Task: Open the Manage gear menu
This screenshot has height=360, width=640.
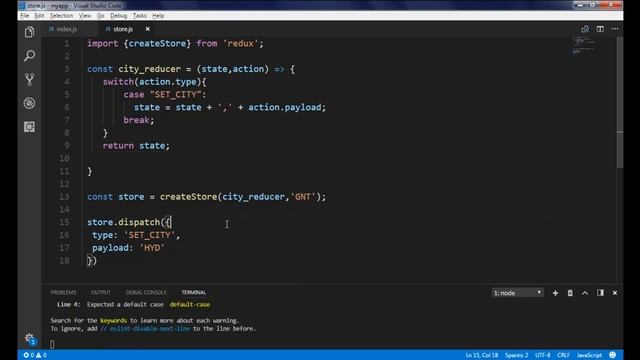Action: (x=29, y=338)
